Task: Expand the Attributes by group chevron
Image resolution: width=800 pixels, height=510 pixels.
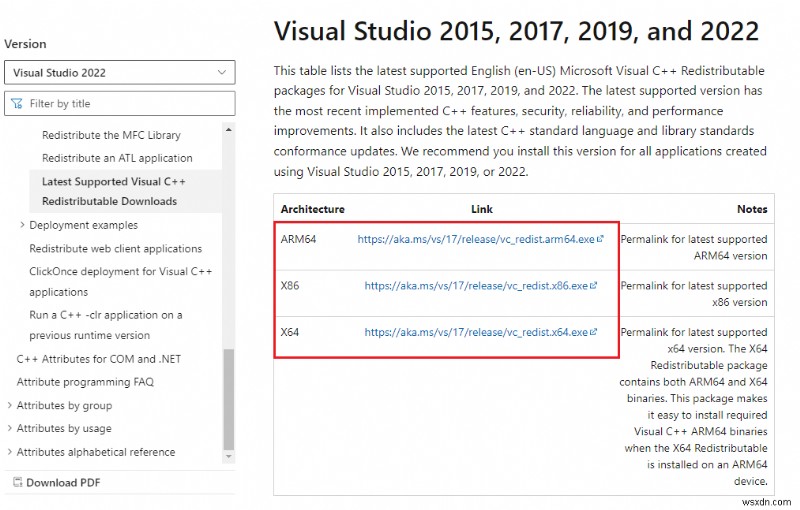Action: 9,405
